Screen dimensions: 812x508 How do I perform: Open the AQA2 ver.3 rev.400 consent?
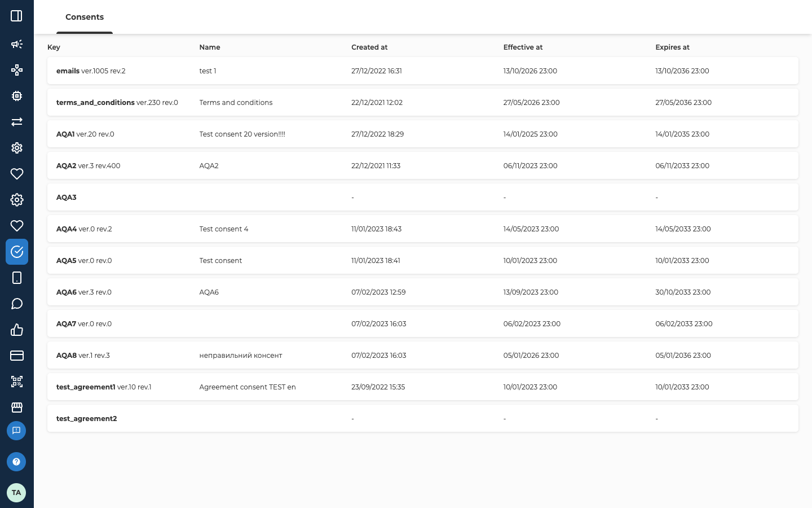coord(423,165)
